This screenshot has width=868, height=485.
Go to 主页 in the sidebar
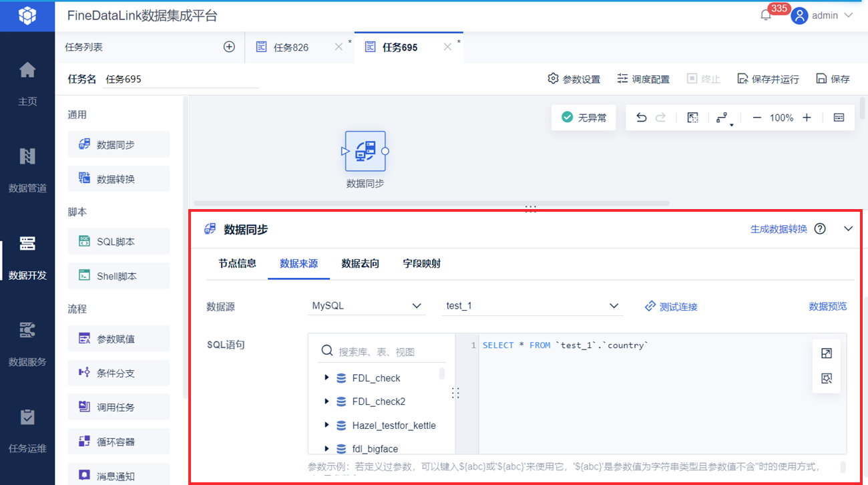pyautogui.click(x=27, y=84)
